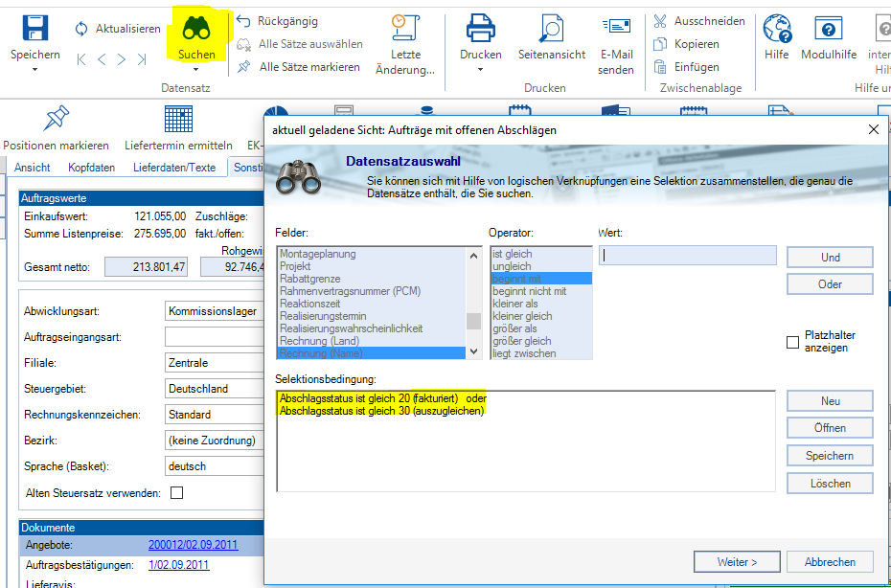This screenshot has height=588, width=891.
Task: Click into the Wert input field
Action: (687, 256)
